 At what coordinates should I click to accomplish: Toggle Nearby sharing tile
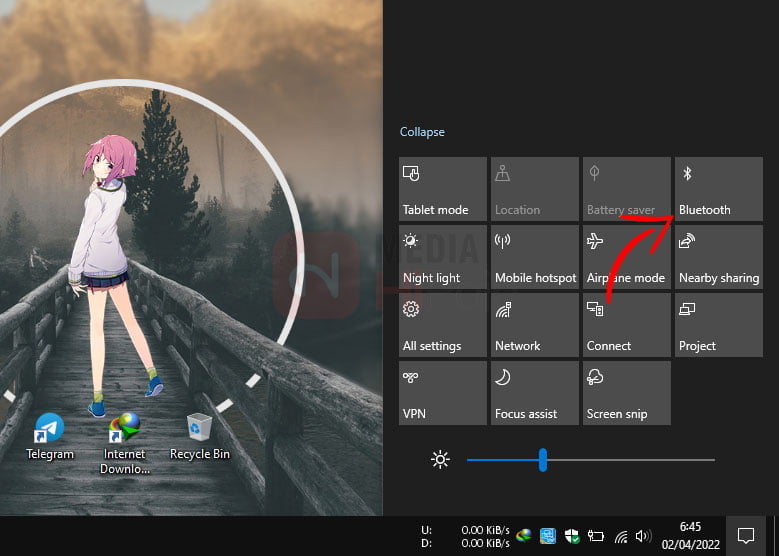tap(718, 257)
